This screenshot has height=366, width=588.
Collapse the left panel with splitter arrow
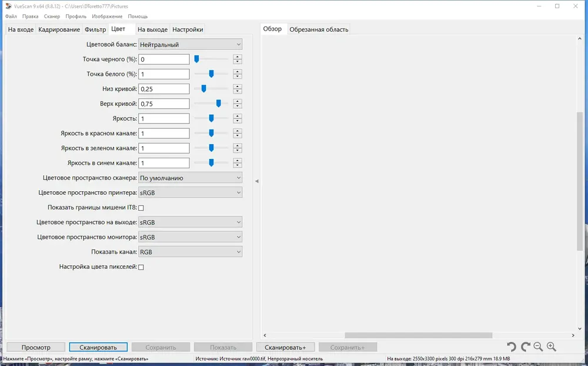(257, 181)
